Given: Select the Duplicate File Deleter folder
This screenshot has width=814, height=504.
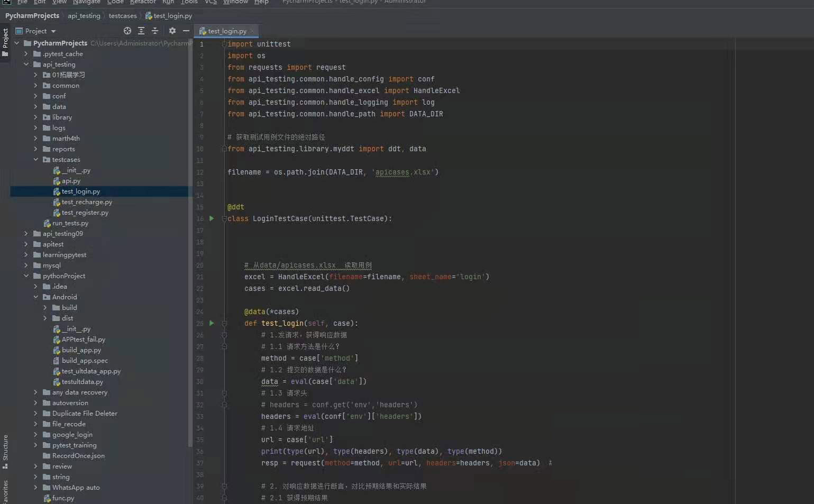Looking at the screenshot, I should point(85,413).
